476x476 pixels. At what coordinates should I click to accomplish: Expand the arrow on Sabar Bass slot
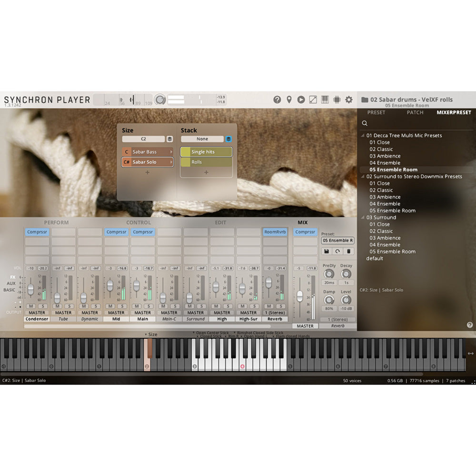coord(171,152)
